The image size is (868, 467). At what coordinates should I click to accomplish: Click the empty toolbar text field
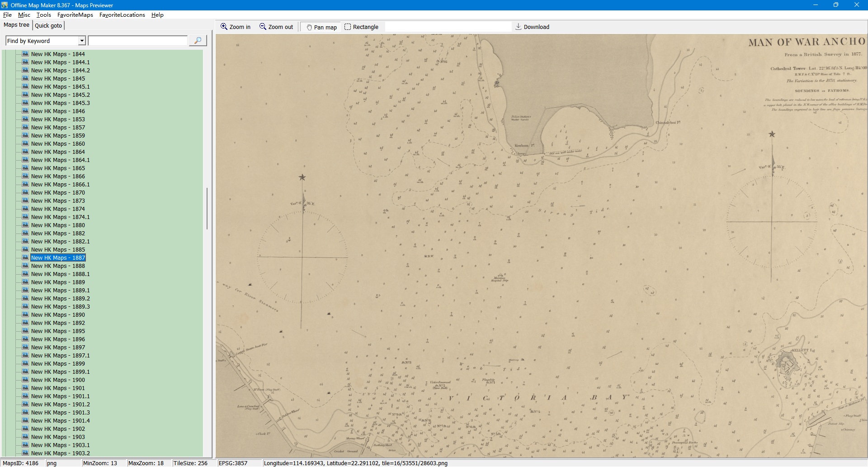pos(448,27)
